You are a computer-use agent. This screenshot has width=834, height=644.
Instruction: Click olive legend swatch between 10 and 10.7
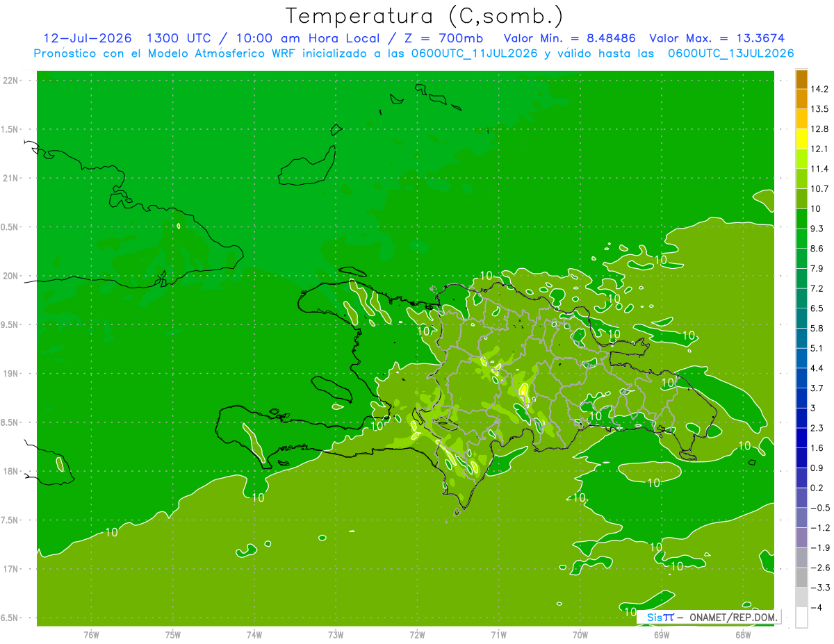pyautogui.click(x=801, y=199)
